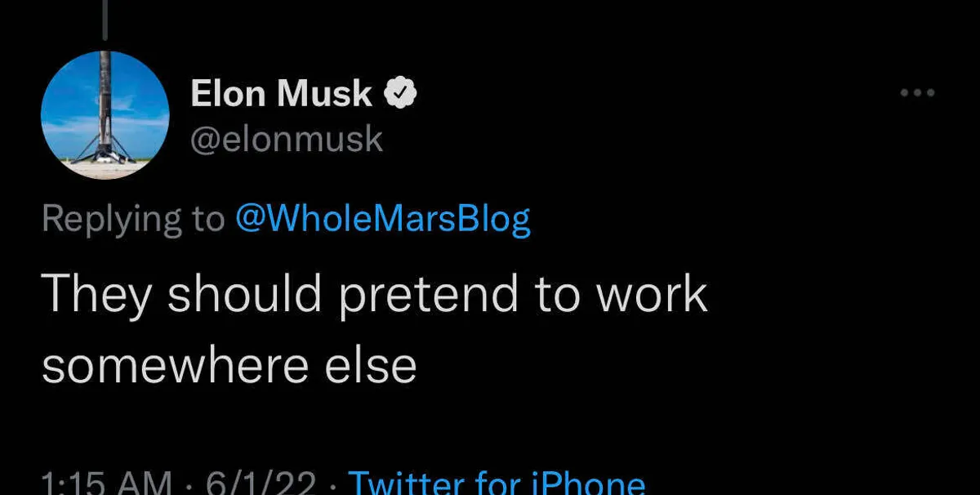Open the three-dot more options menu
This screenshot has width=980, height=495.
pos(917,93)
